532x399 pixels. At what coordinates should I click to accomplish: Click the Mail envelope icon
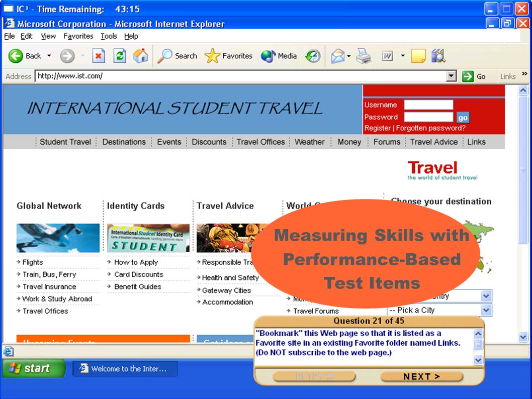point(337,56)
